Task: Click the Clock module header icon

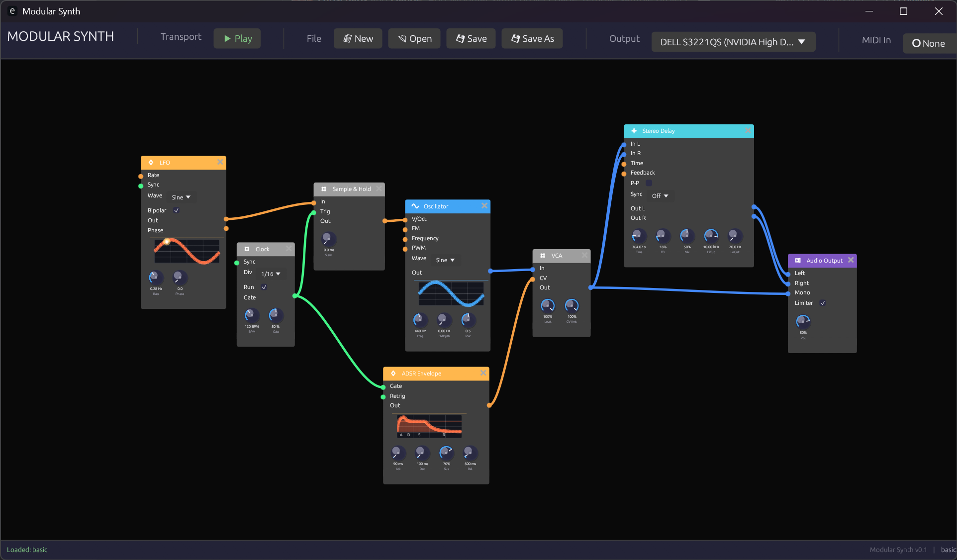Action: (248, 249)
